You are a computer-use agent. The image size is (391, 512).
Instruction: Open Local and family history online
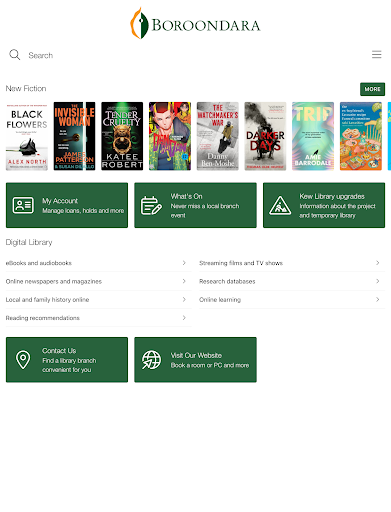[x=98, y=300]
